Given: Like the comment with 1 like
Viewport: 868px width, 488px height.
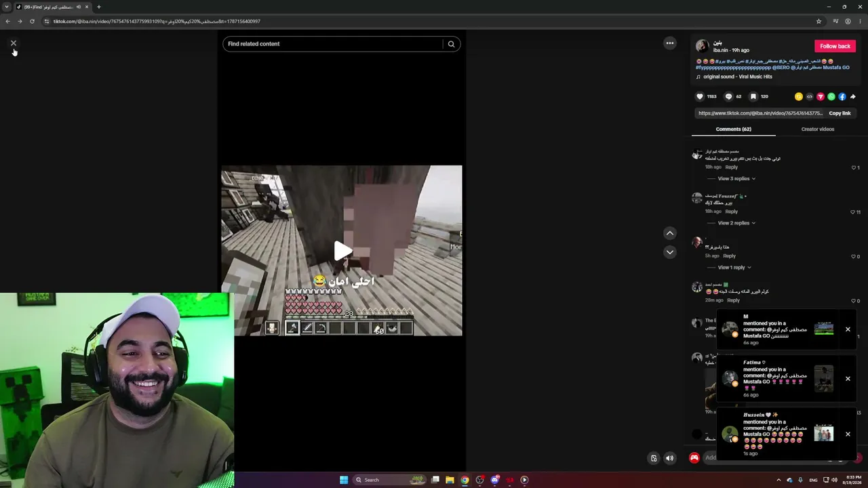Looking at the screenshot, I should (x=854, y=167).
